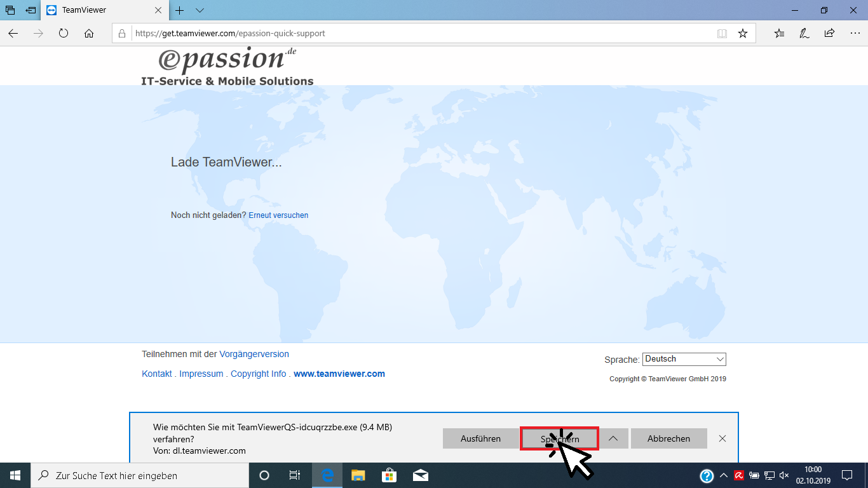Open the browser home page icon
The width and height of the screenshot is (868, 488).
89,33
